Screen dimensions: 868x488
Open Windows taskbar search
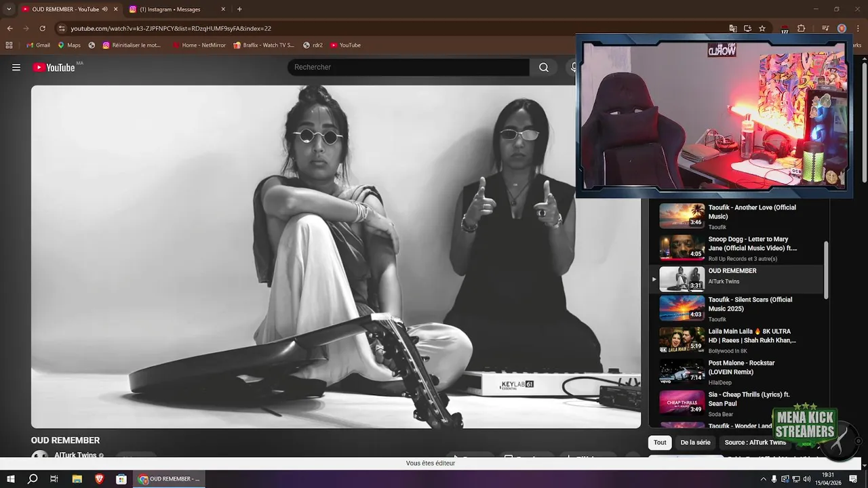33,479
